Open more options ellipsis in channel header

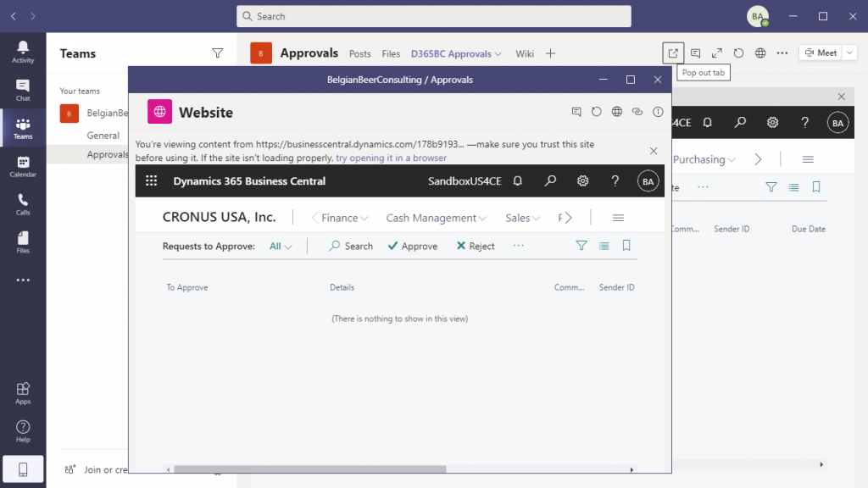tap(782, 53)
